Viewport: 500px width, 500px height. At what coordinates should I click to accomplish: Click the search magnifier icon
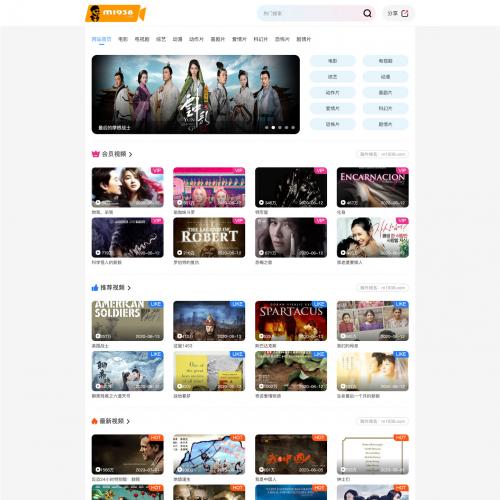click(x=367, y=13)
